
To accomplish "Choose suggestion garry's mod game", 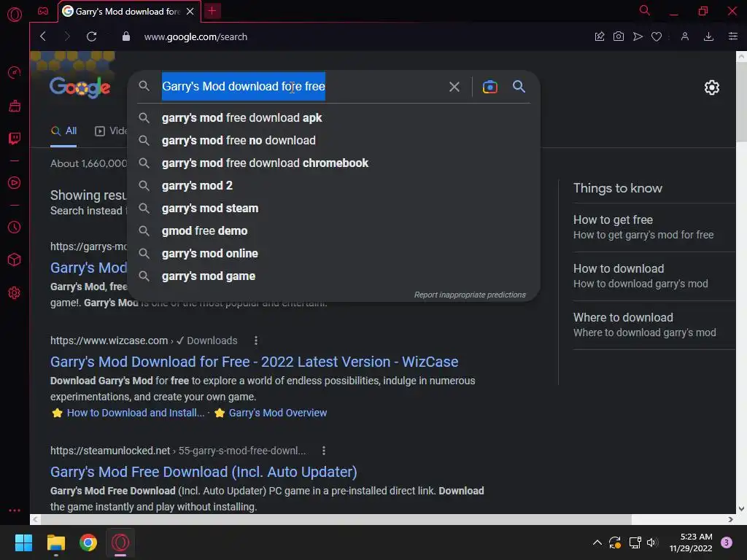I will pyautogui.click(x=333, y=276).
